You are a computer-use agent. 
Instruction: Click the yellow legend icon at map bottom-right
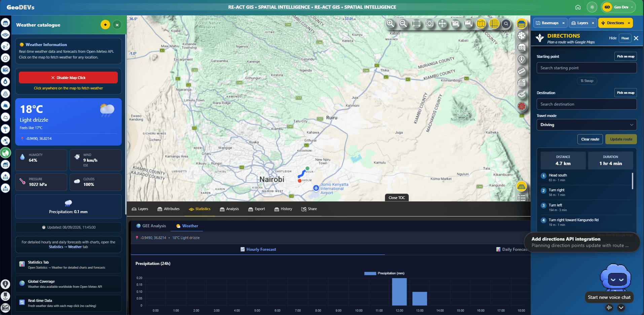(x=522, y=186)
